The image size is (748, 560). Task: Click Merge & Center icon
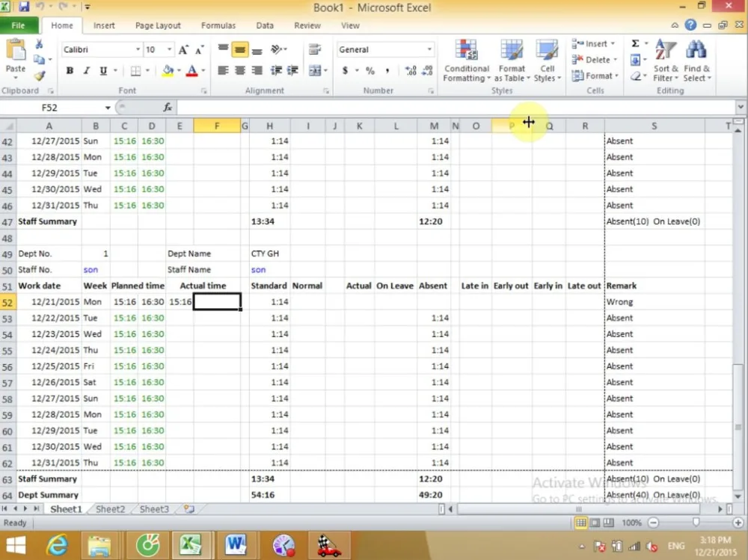[315, 70]
